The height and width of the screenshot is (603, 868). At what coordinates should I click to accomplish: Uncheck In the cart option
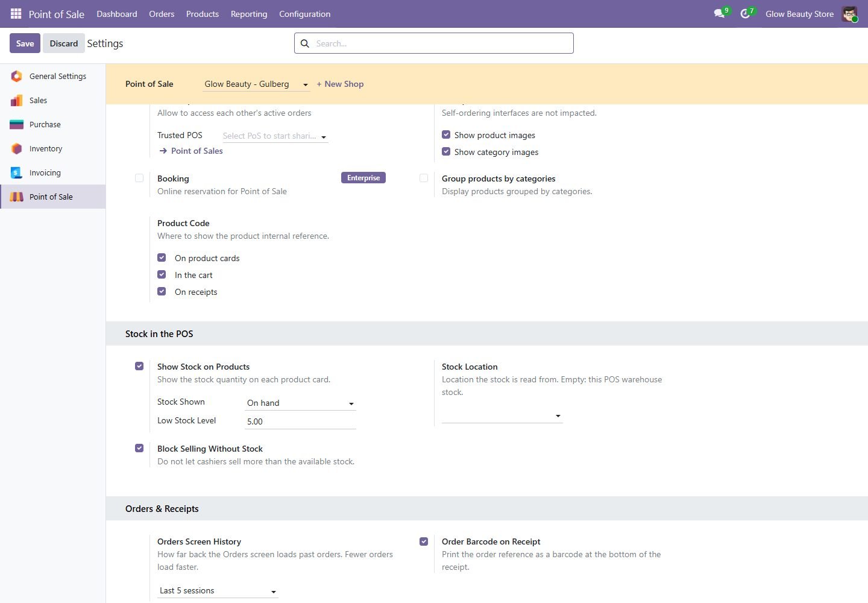click(162, 274)
